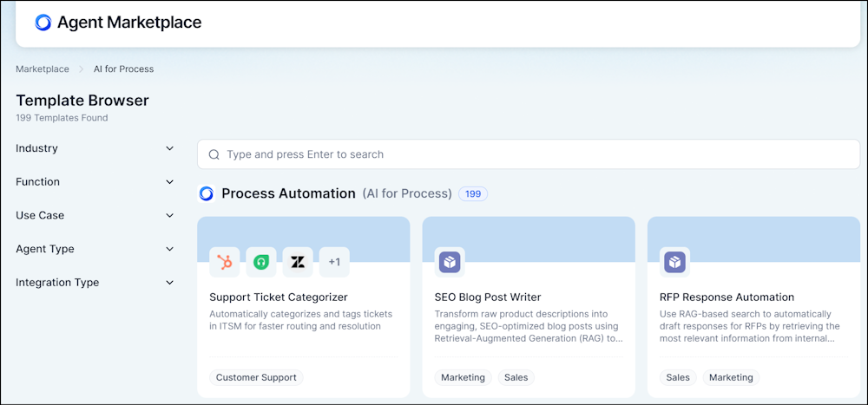The image size is (868, 405).
Task: Click the Agent Marketplace logo icon
Action: (x=43, y=23)
